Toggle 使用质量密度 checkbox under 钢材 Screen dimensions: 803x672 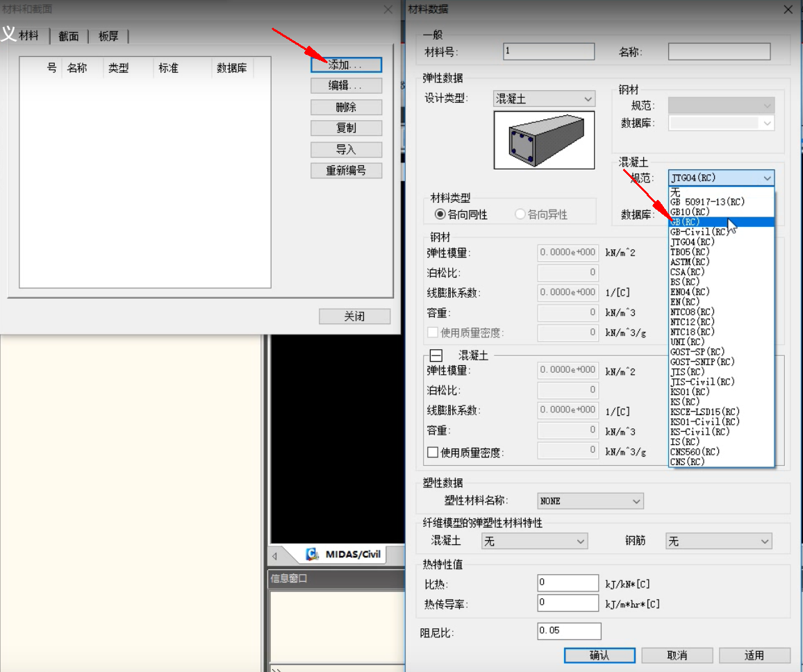[x=433, y=333]
